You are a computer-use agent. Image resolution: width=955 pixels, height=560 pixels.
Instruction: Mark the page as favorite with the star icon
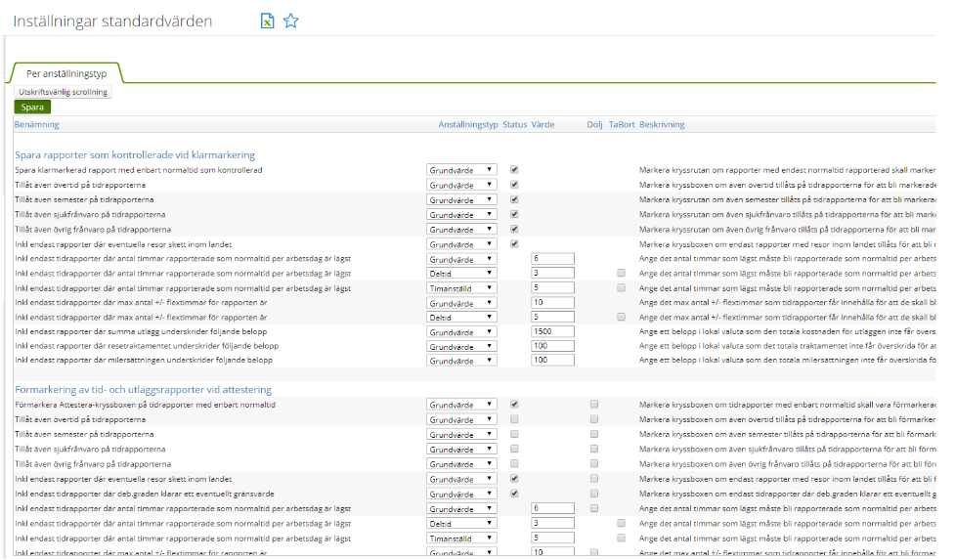point(290,21)
